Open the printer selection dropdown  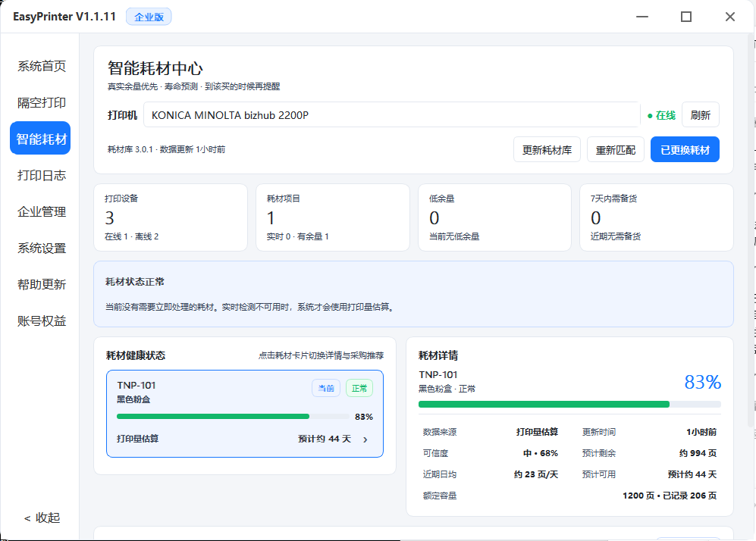point(391,114)
